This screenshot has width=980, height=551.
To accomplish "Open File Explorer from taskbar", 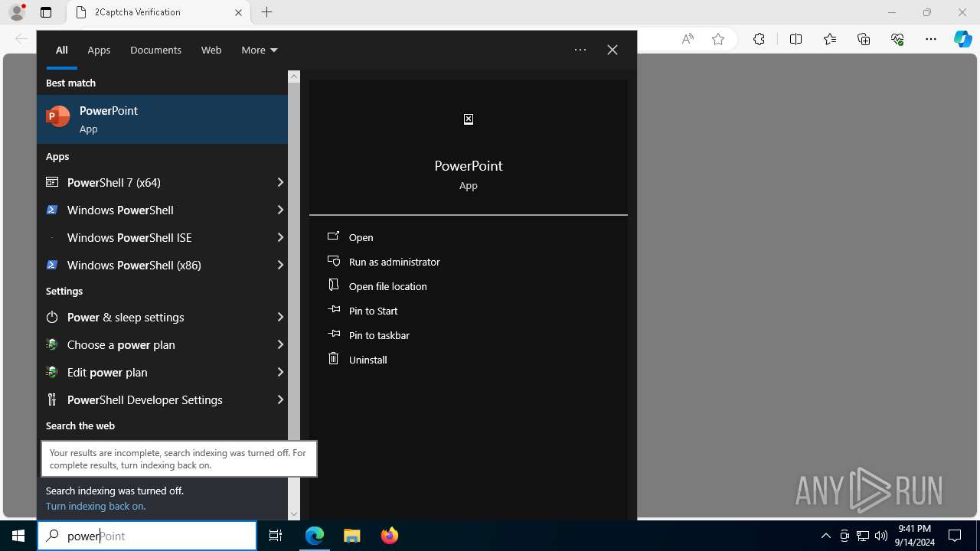I will (x=351, y=536).
